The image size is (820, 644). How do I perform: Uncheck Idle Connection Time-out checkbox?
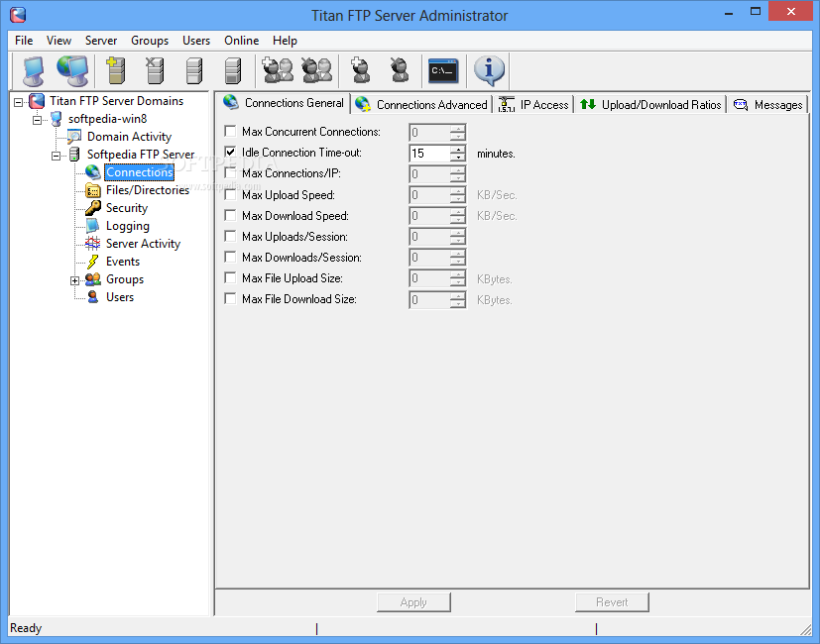coord(230,152)
